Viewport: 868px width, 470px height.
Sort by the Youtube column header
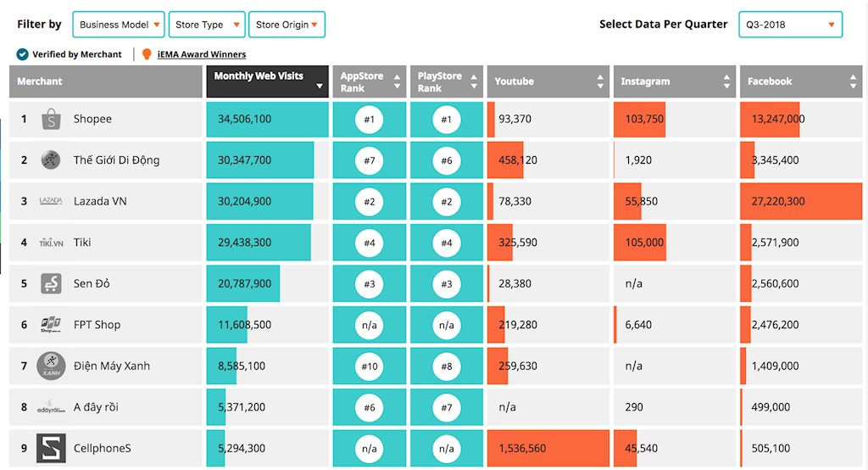click(x=548, y=81)
